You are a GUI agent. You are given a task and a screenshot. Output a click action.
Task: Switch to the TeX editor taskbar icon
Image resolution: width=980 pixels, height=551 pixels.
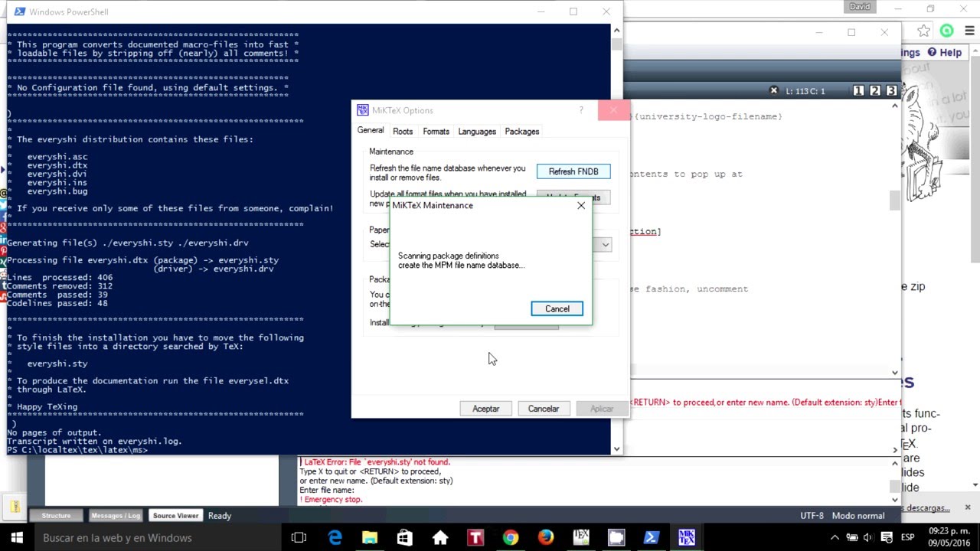coord(581,538)
